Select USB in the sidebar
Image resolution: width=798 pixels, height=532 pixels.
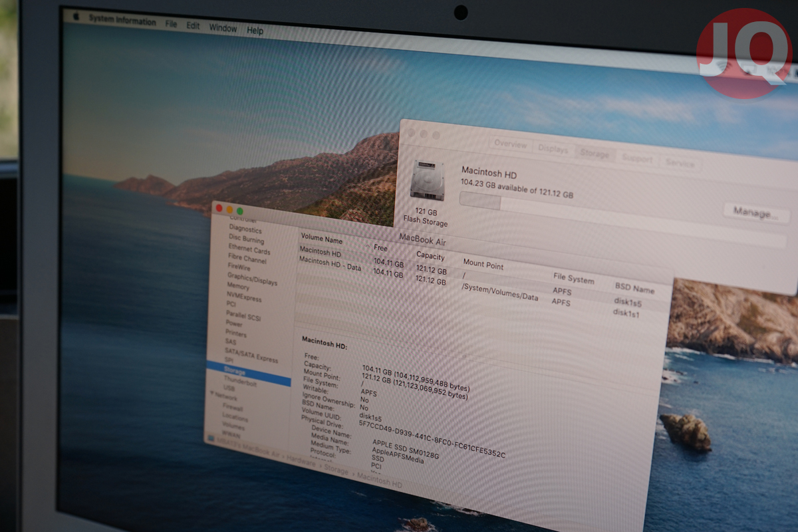point(229,388)
